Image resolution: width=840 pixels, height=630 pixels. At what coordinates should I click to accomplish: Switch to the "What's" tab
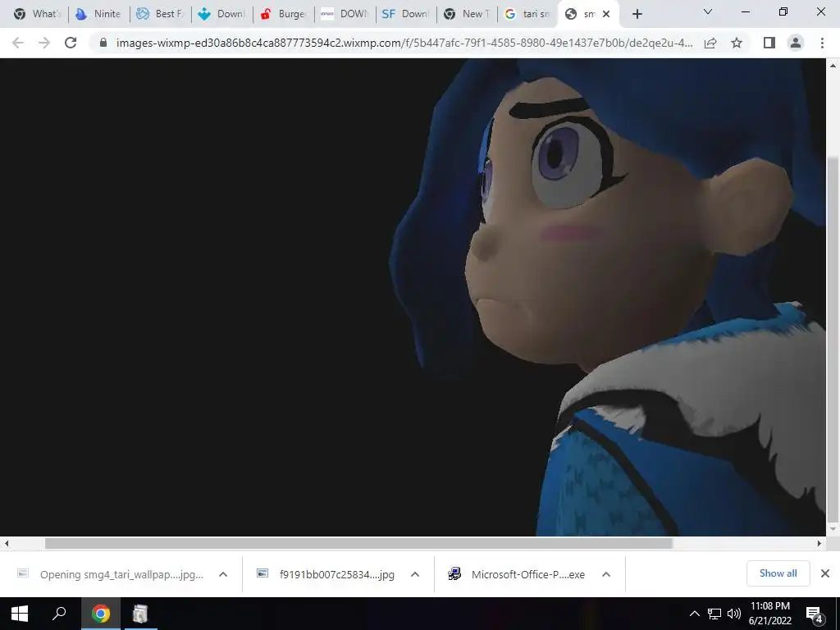tap(38, 14)
